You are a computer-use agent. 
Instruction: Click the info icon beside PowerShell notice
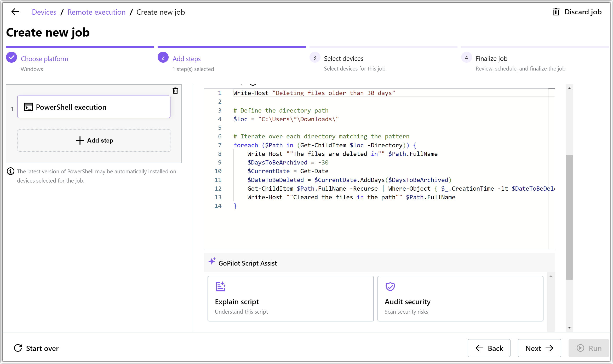pyautogui.click(x=10, y=171)
